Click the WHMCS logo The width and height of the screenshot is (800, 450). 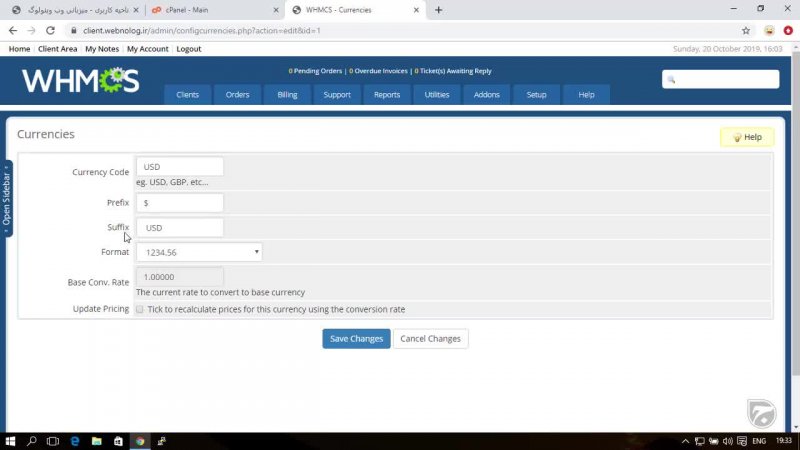pos(81,80)
